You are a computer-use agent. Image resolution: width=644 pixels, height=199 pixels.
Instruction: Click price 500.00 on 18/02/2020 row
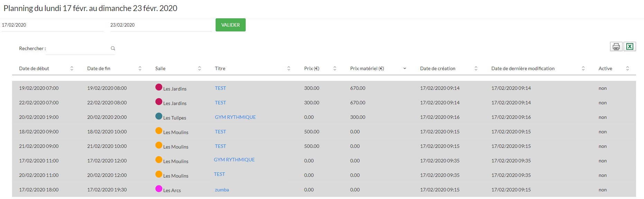point(312,132)
